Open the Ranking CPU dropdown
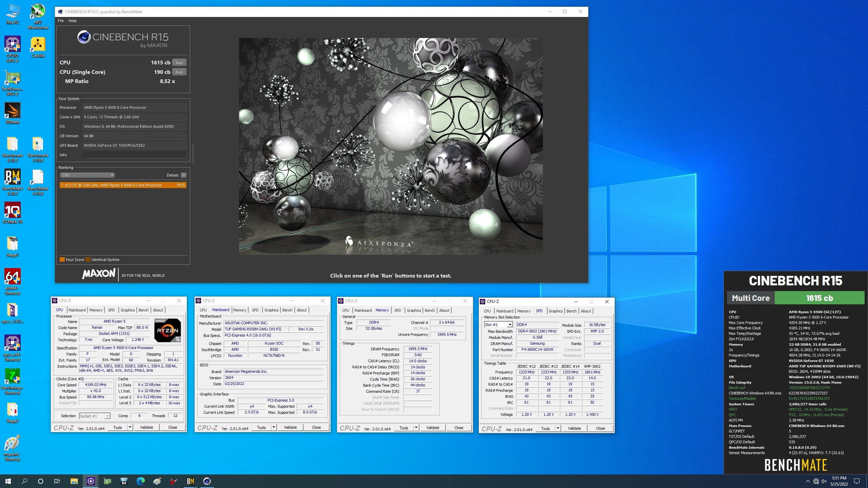Viewport: 868px width, 488px height. [x=87, y=175]
